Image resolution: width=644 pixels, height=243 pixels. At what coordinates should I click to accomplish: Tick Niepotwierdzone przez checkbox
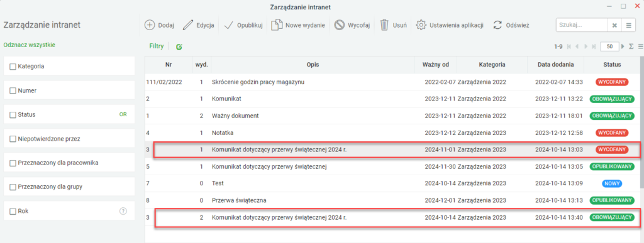pos(13,139)
